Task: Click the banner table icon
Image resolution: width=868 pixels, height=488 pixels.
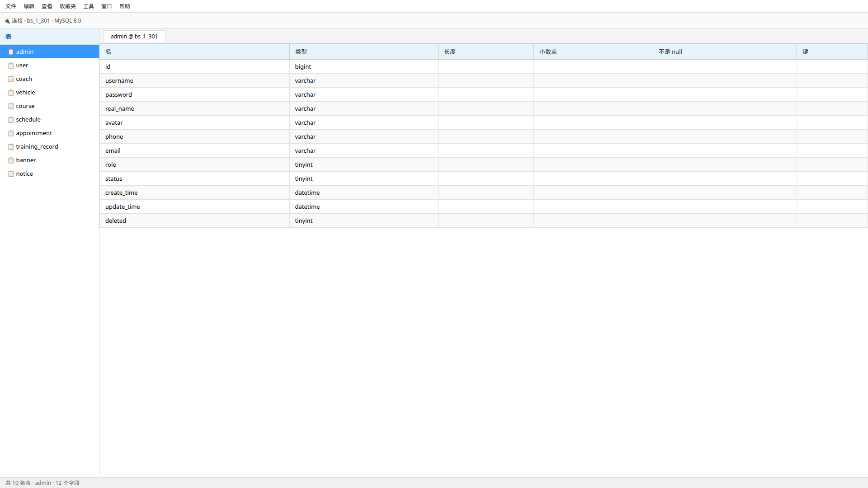Action: click(x=11, y=160)
